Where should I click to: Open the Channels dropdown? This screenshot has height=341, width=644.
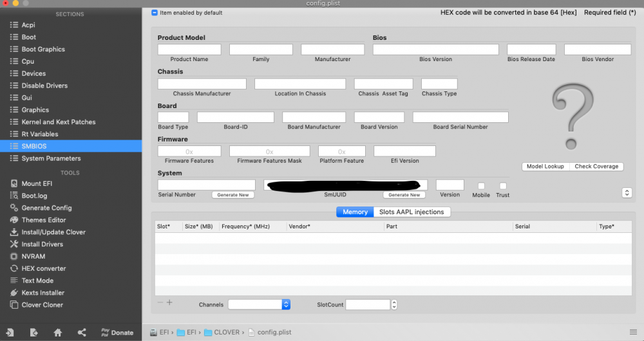(x=259, y=304)
